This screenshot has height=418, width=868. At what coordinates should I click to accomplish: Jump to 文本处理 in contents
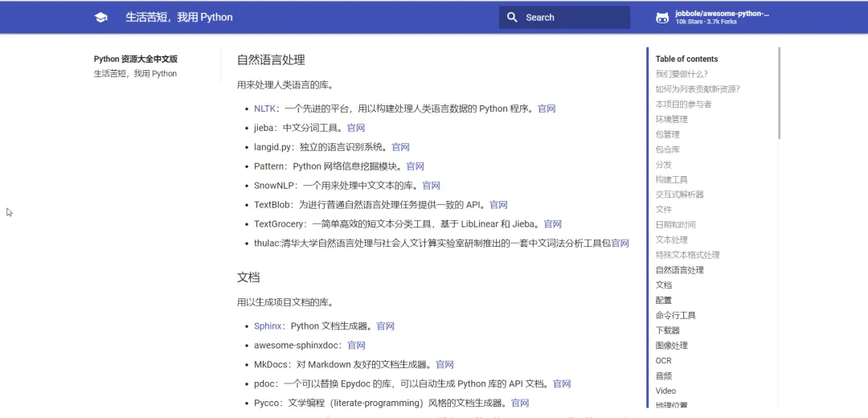click(671, 240)
